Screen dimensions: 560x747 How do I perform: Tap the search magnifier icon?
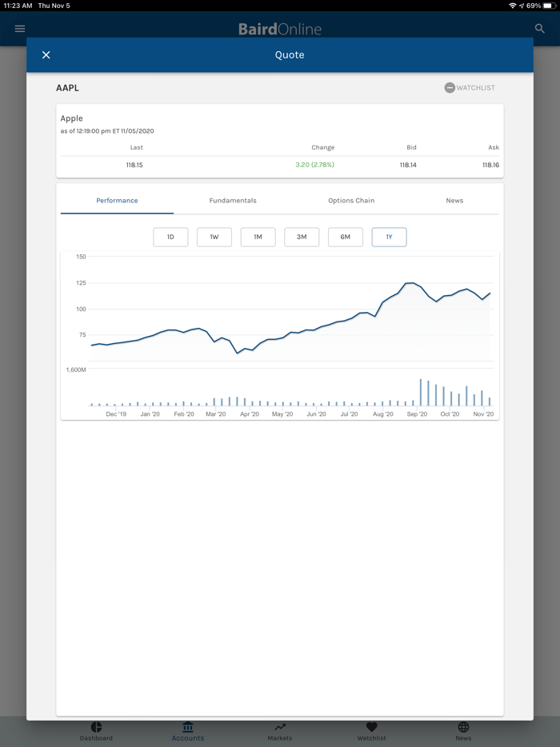tap(540, 29)
